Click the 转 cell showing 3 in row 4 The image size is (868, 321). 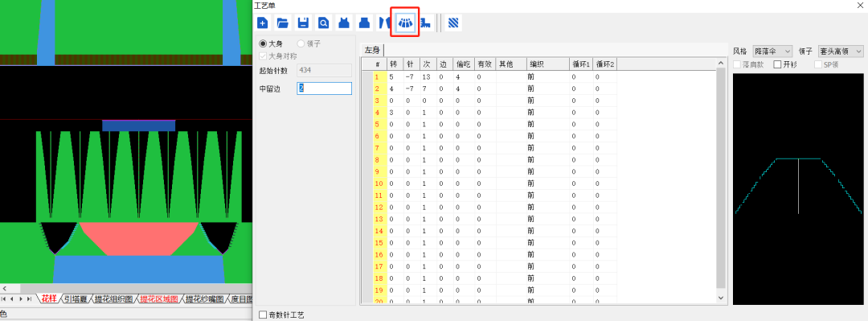(395, 113)
